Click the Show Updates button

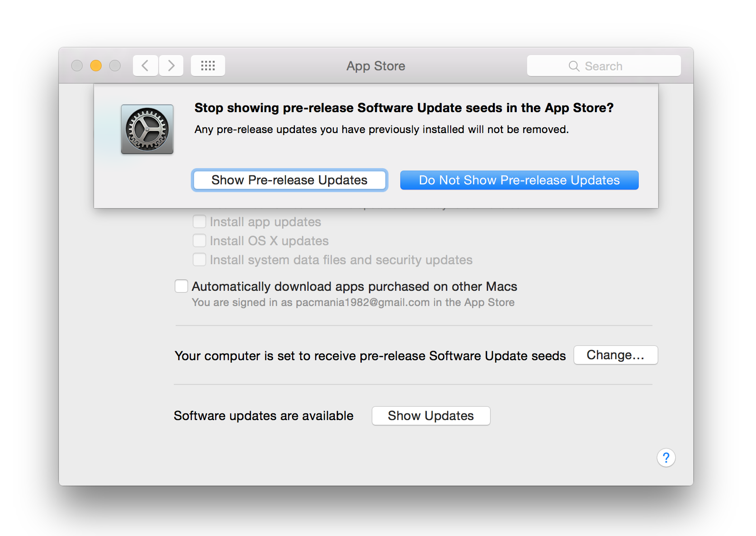(431, 416)
